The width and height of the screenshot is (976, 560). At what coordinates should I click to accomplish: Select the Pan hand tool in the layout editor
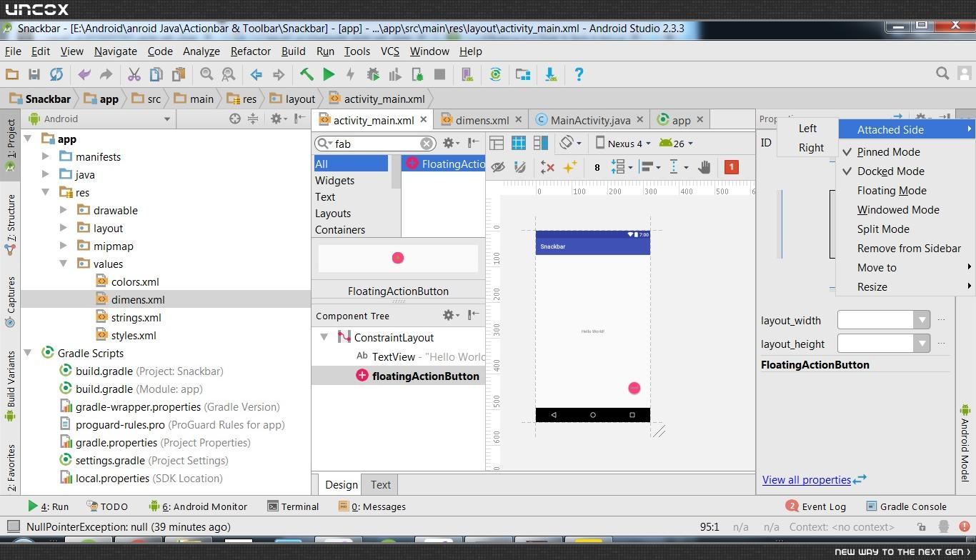click(x=704, y=167)
